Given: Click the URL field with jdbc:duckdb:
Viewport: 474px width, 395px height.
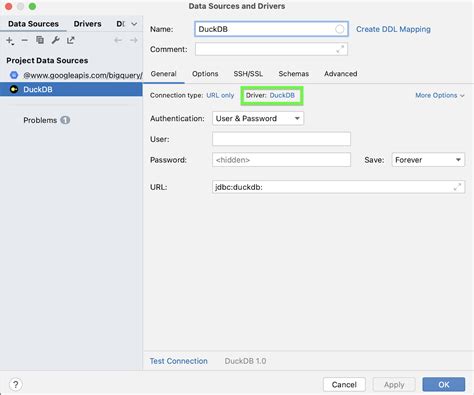Looking at the screenshot, I should 338,187.
